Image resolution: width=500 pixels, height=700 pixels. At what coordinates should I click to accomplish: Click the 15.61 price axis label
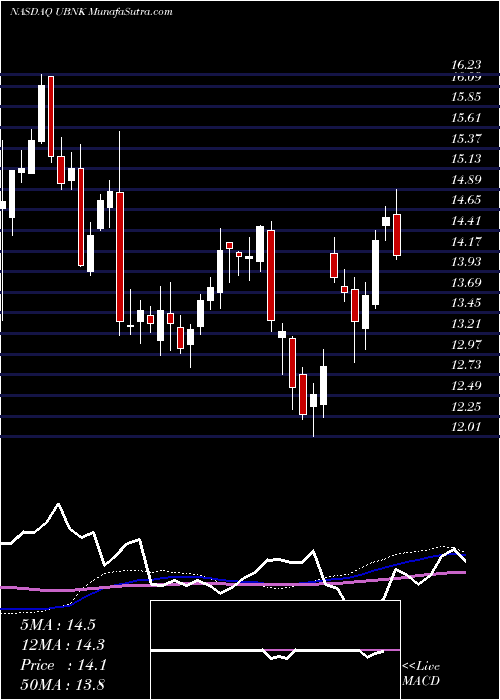(x=466, y=118)
